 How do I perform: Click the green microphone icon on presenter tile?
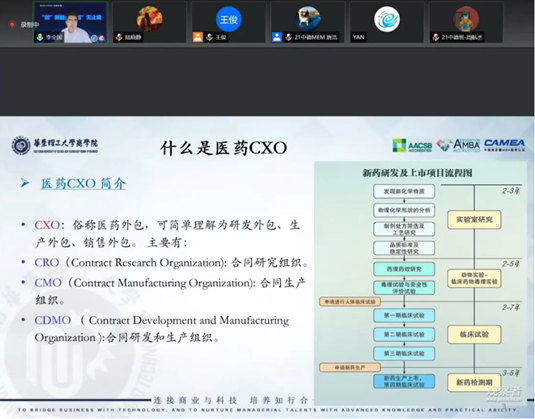40,37
